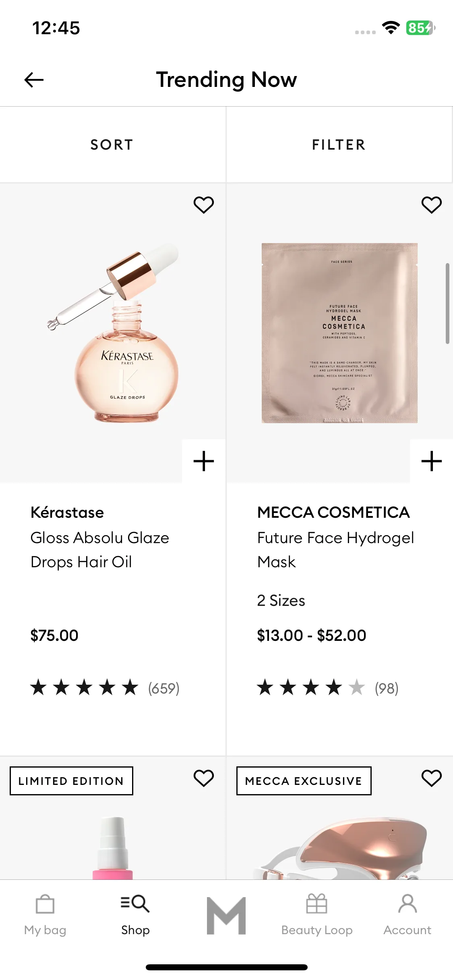Screen dimensions: 453x980
Task: Open the SORT options
Action: pyautogui.click(x=112, y=145)
